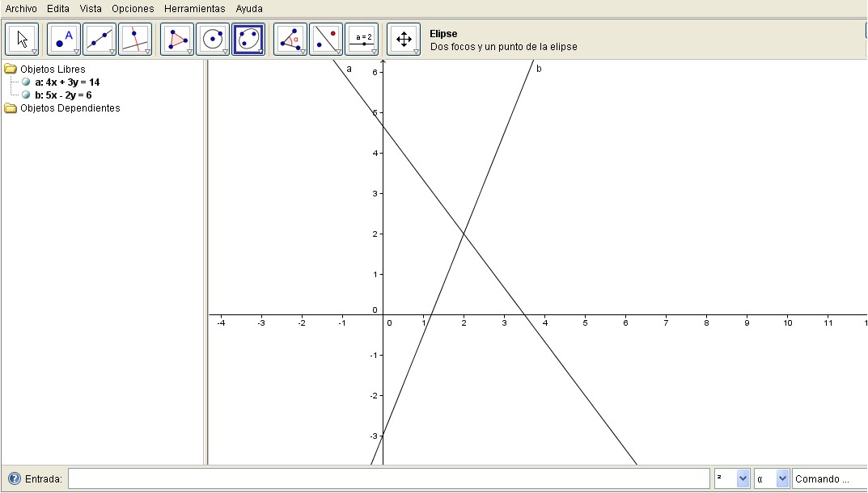Activate the Slider tool labeled a=2

pyautogui.click(x=364, y=38)
